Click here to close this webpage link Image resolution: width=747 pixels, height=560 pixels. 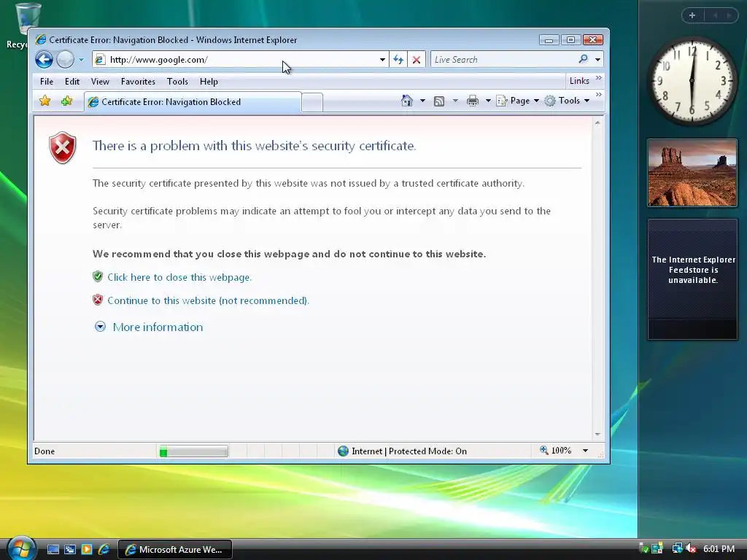(x=179, y=277)
